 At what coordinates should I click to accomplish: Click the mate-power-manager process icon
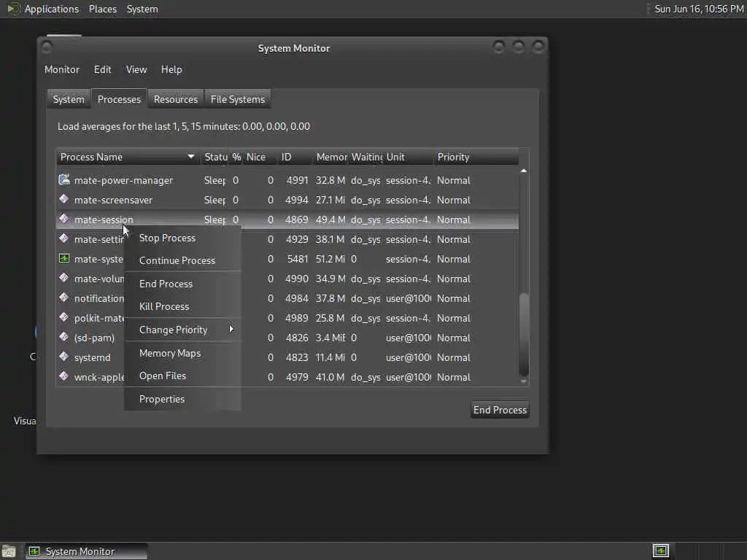point(64,179)
